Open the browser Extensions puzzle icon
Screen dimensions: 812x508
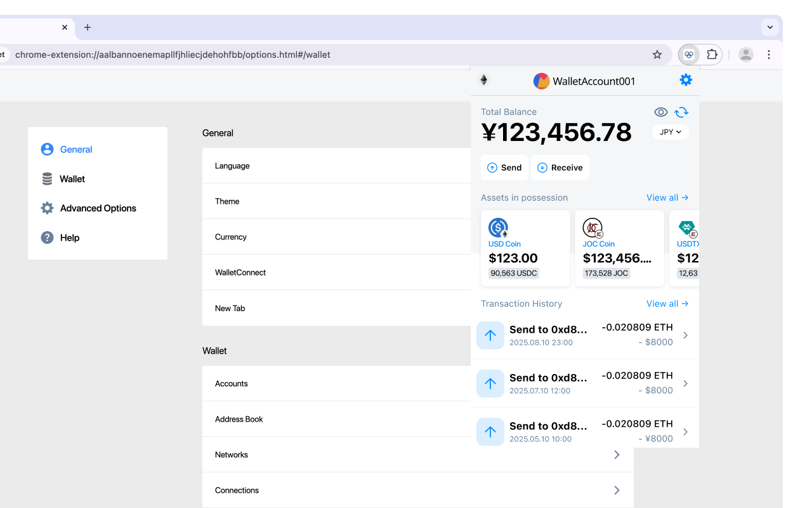click(712, 55)
